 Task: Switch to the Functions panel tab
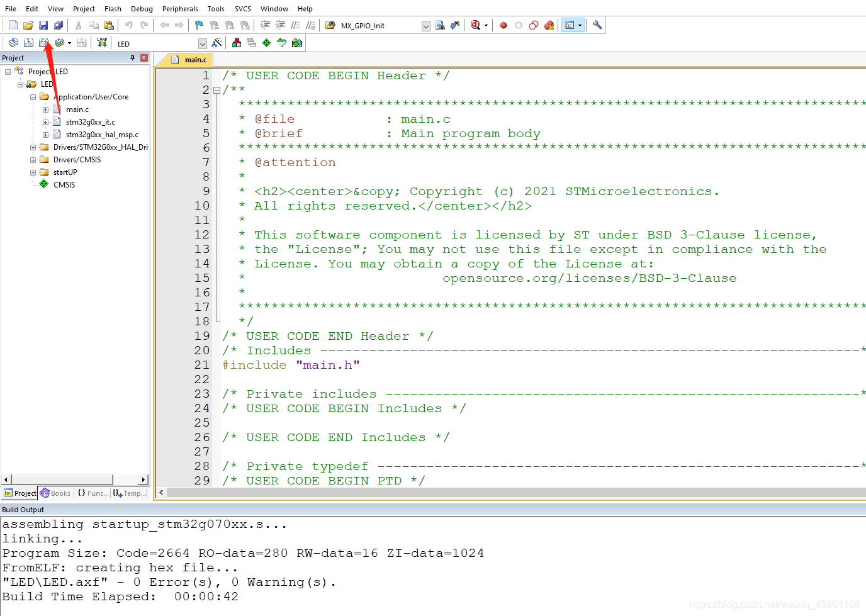point(93,493)
